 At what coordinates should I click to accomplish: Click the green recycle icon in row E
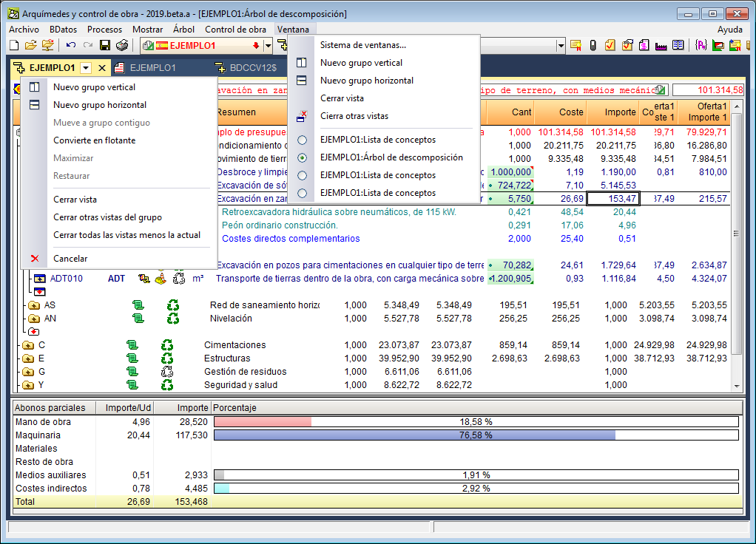167,358
